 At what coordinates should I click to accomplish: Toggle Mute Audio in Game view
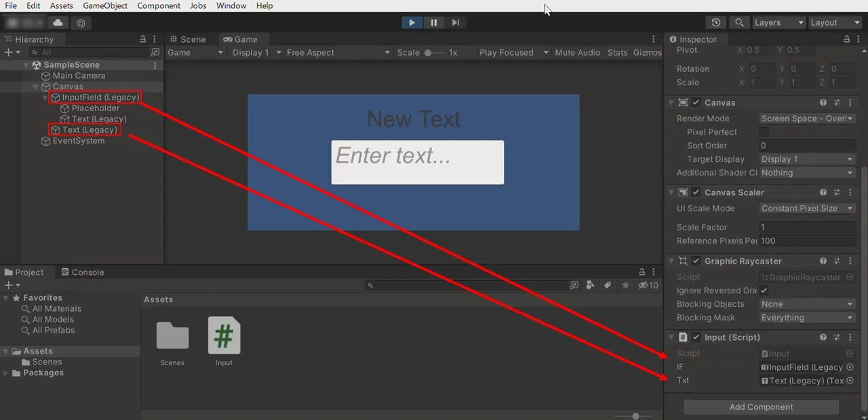coord(577,53)
